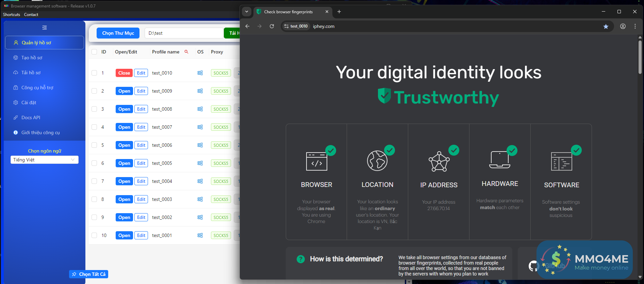Check the box for row test_0005
Viewport: 644px width, 284px height.
tap(94, 163)
